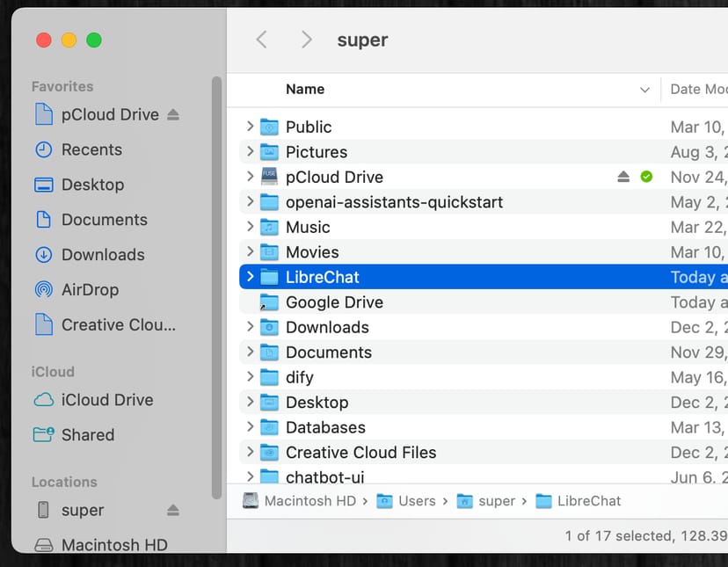Click the Forward navigation arrow
Viewport: 728px width, 567px height.
tap(306, 40)
